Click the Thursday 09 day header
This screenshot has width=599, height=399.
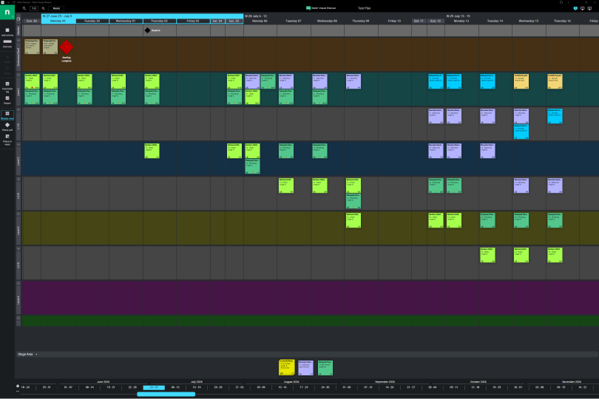[361, 21]
